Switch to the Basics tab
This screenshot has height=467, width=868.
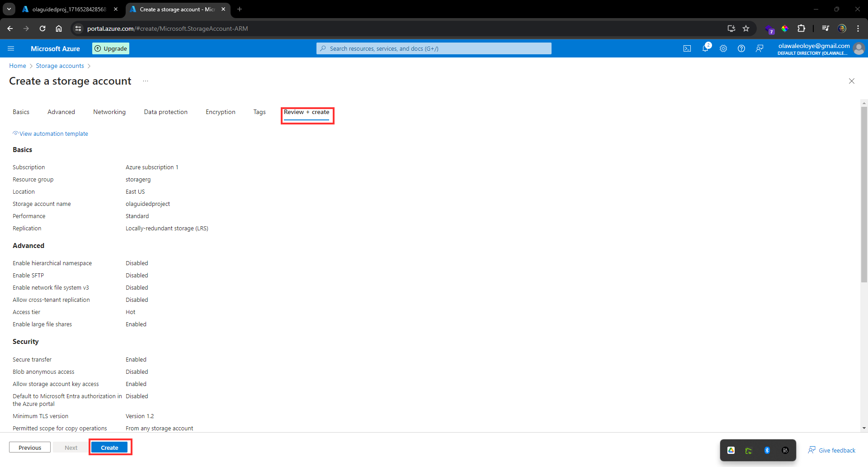pos(21,112)
